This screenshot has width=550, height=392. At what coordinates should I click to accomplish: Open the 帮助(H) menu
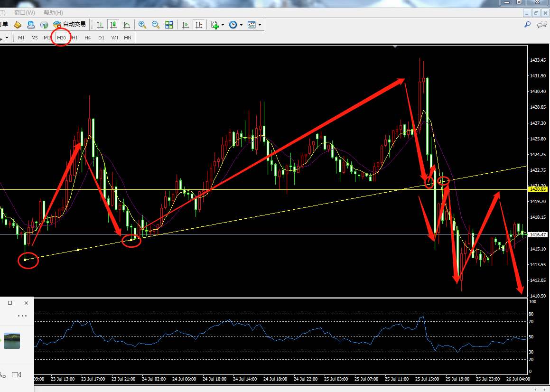[53, 13]
